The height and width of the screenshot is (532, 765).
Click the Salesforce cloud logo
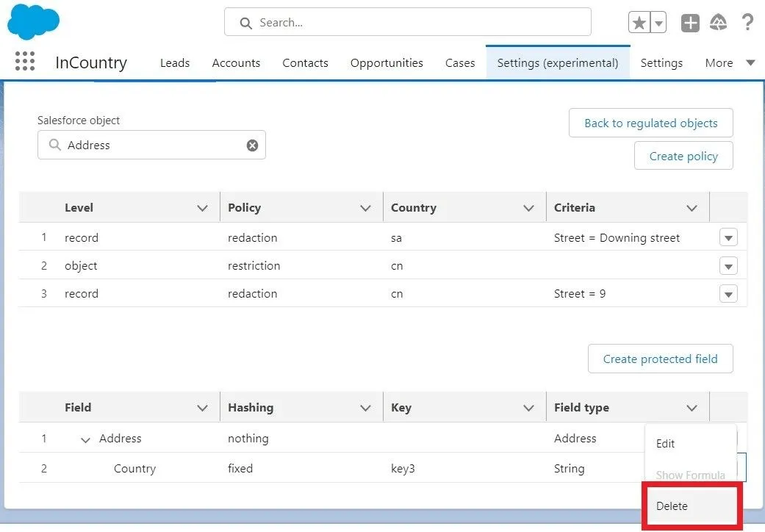33,22
